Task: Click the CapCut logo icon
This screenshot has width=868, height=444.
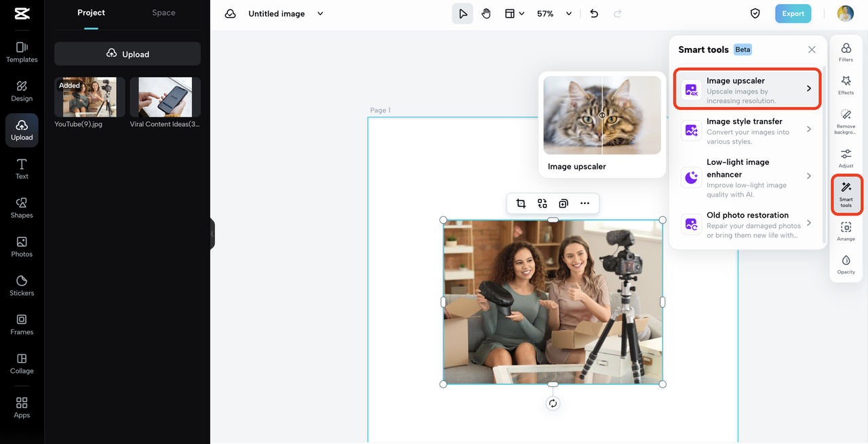Action: click(x=22, y=14)
